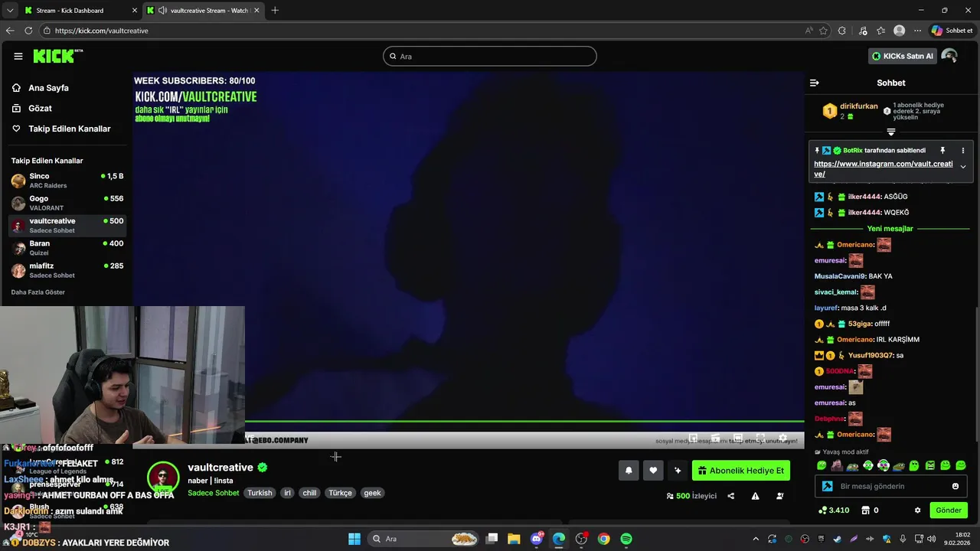Open the browser tab list dropdown

point(9,11)
